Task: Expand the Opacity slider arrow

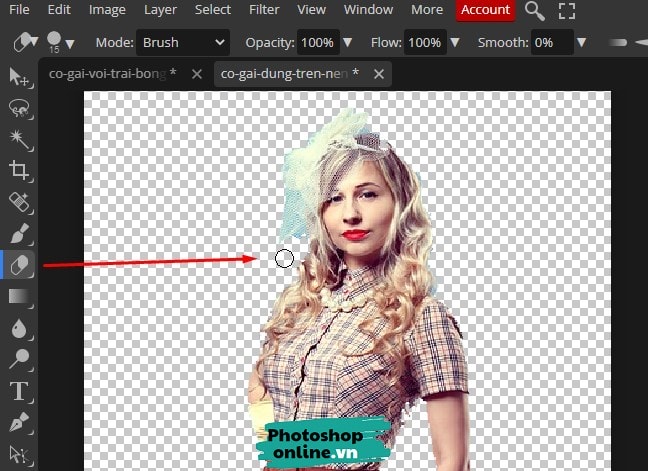Action: point(346,43)
